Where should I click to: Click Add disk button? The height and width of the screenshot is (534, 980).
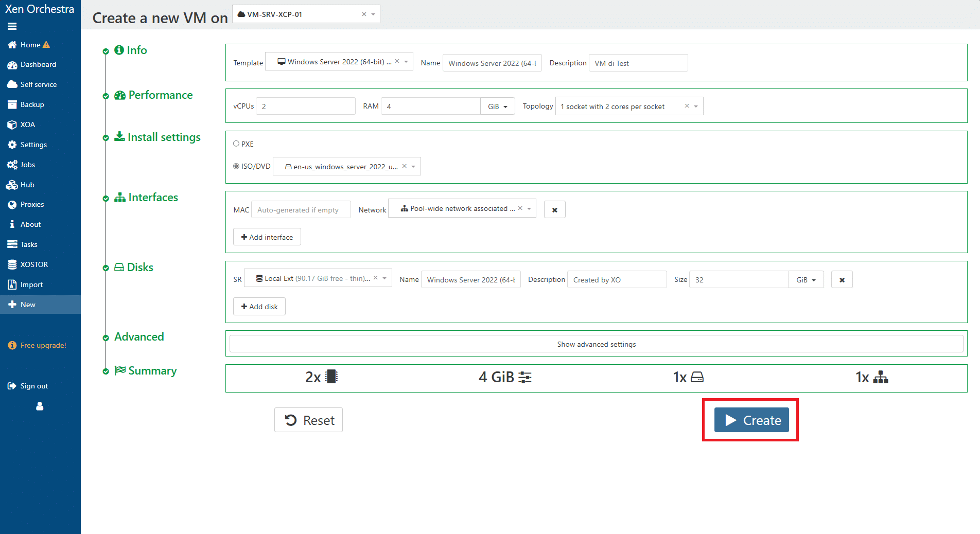(x=259, y=307)
